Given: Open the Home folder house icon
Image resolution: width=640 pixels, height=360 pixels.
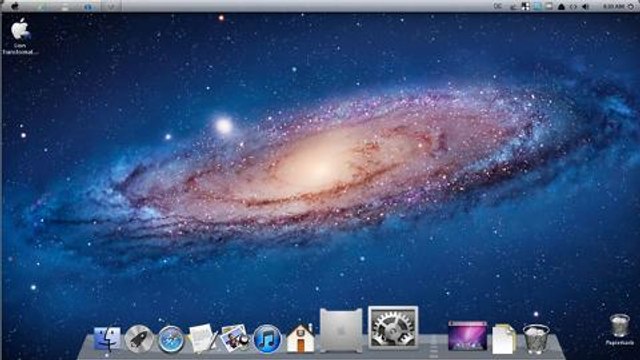Looking at the screenshot, I should point(300,338).
